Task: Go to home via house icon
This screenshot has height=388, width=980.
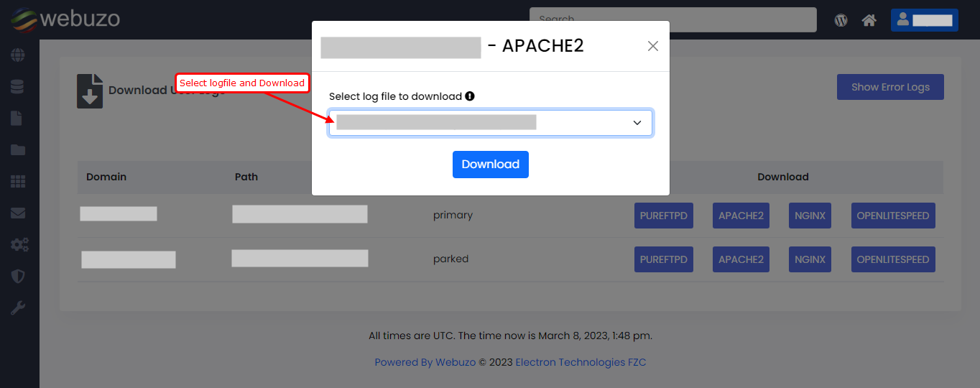Action: [x=869, y=20]
